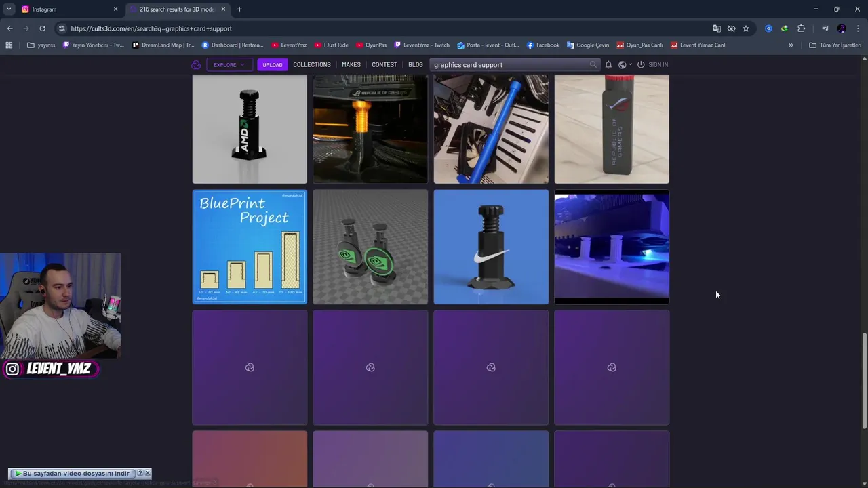Click the Cults3D logo icon

pos(196,65)
